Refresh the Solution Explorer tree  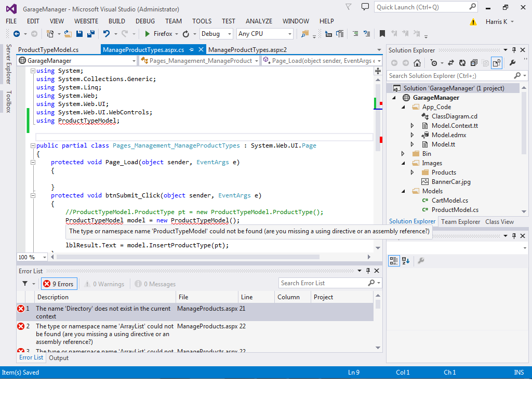(461, 63)
